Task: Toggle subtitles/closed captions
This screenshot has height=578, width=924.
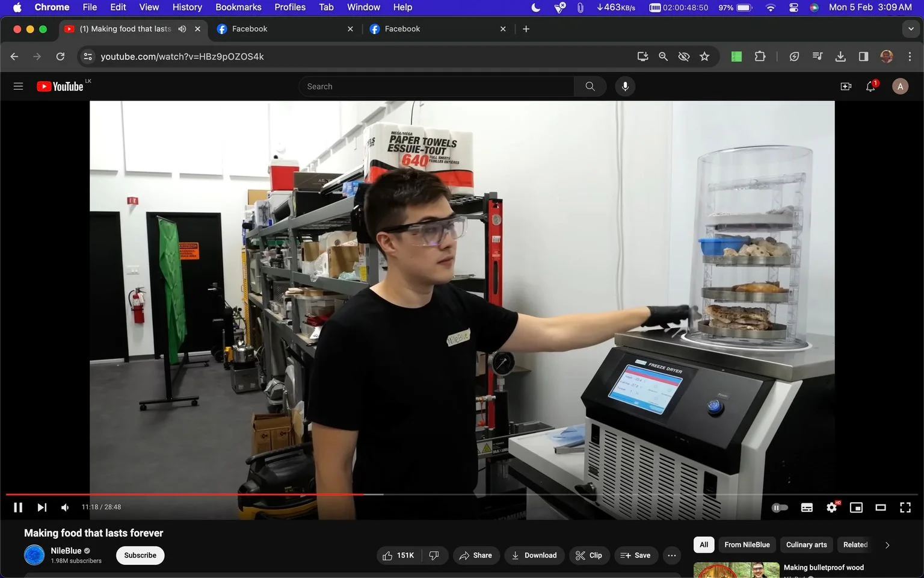Action: (807, 508)
